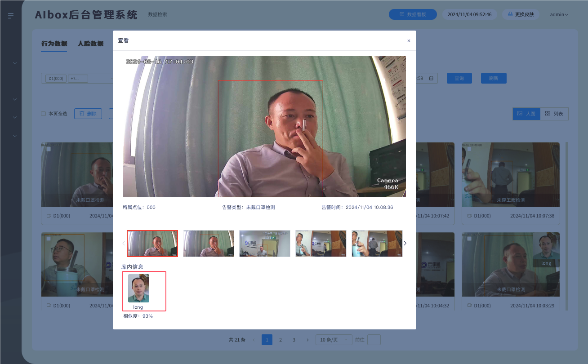Switch to the 人脸数据 tab
Screen dimensions: 588x364
click(x=90, y=44)
